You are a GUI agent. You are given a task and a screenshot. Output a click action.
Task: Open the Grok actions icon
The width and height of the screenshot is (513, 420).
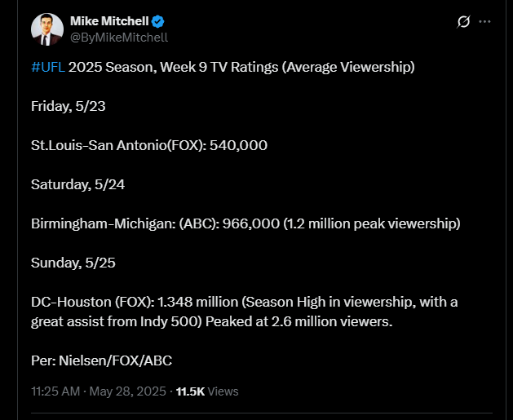tap(464, 21)
